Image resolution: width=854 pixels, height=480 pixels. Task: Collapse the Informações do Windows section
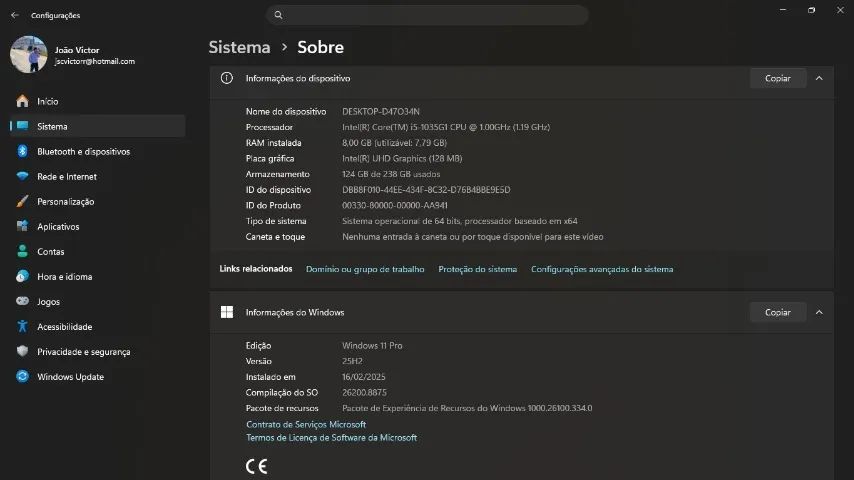(x=819, y=312)
